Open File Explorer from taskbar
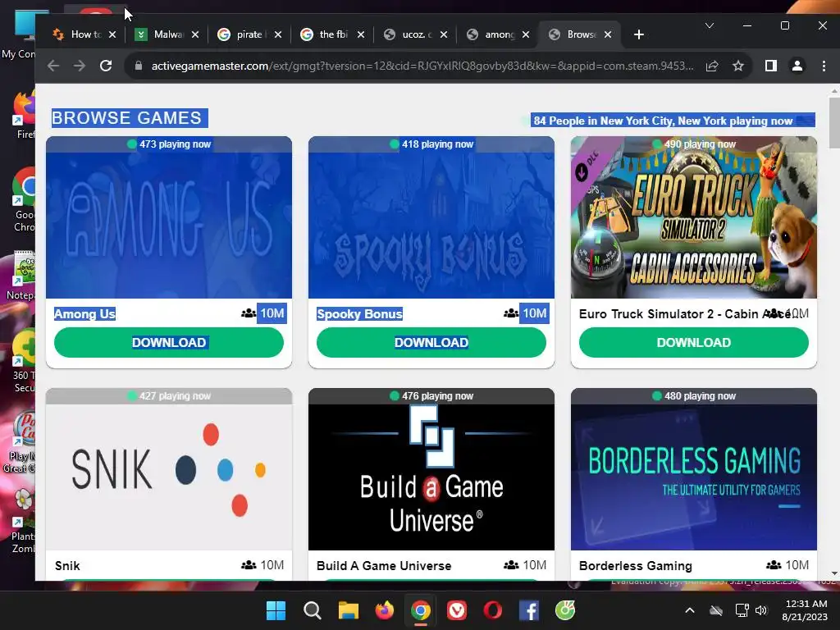The image size is (840, 630). [x=348, y=610]
